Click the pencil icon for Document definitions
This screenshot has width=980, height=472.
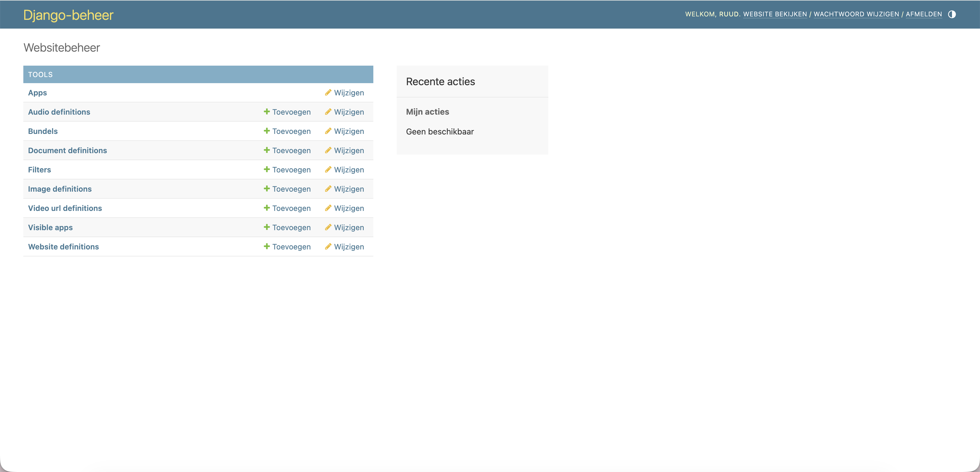tap(328, 150)
